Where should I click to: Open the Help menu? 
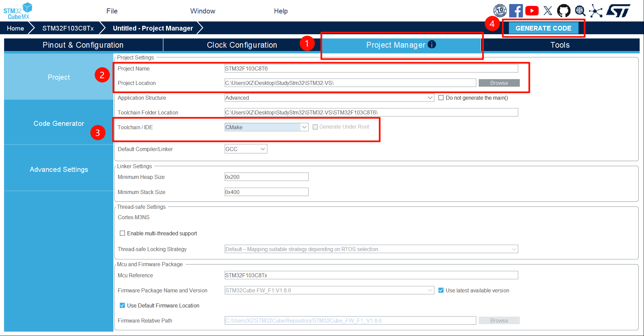point(281,11)
